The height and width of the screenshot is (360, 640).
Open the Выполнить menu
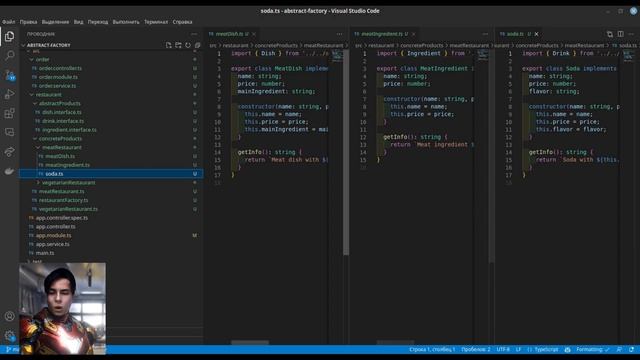click(126, 22)
